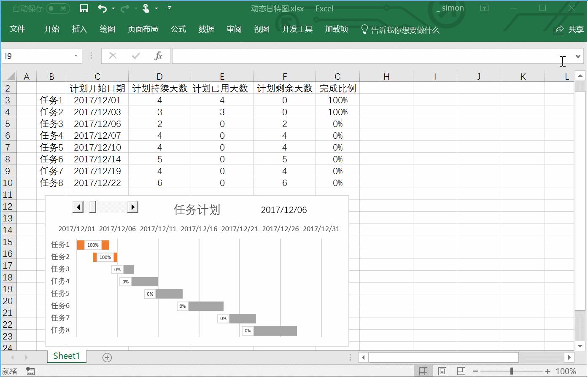Click the 100% zoom level text

[566, 372]
